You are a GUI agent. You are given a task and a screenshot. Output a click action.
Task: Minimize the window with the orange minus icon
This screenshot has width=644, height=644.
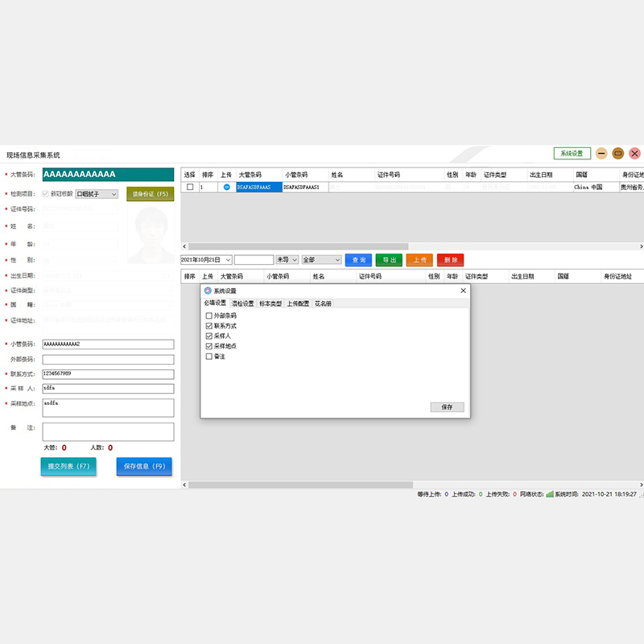[x=601, y=153]
